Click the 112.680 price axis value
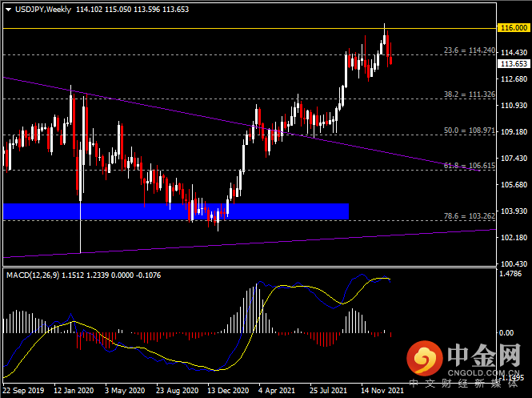The height and width of the screenshot is (398, 532). [x=514, y=79]
